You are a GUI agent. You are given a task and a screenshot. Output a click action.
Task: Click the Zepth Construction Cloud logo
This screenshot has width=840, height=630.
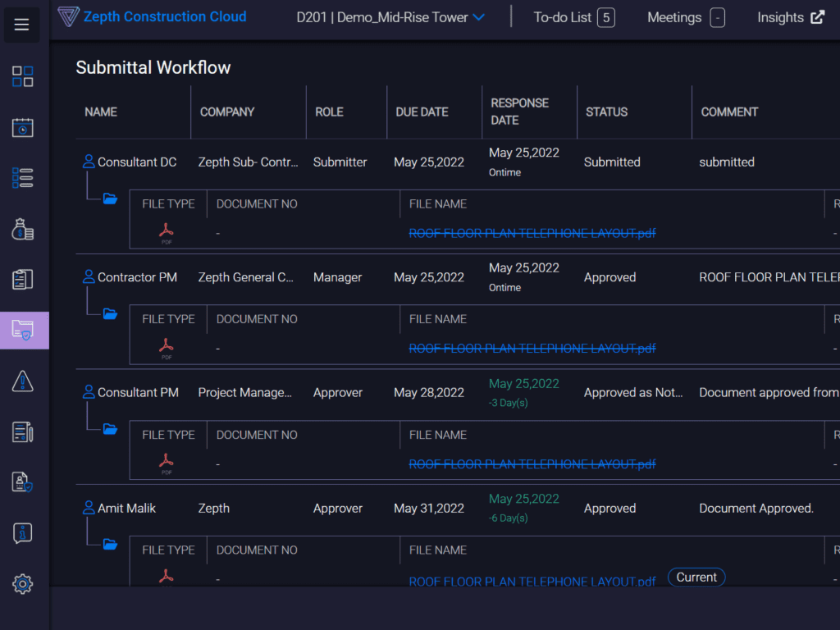pyautogui.click(x=153, y=16)
